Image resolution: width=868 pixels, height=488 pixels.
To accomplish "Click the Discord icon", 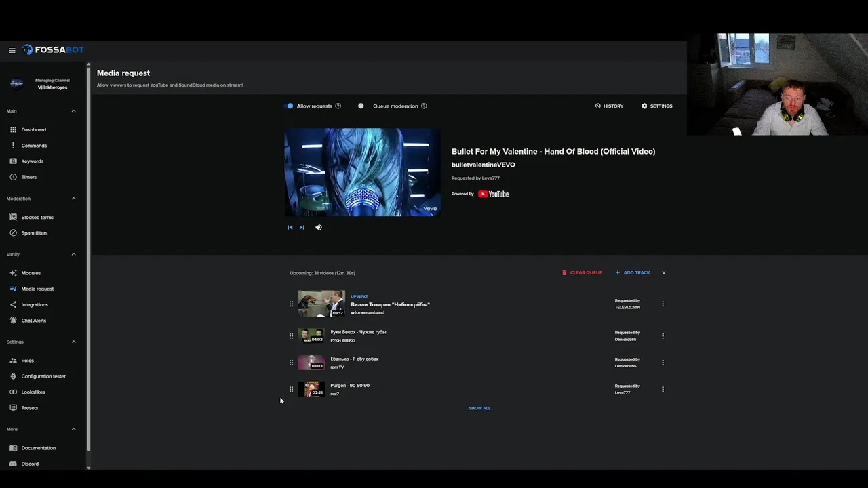I will click(14, 464).
